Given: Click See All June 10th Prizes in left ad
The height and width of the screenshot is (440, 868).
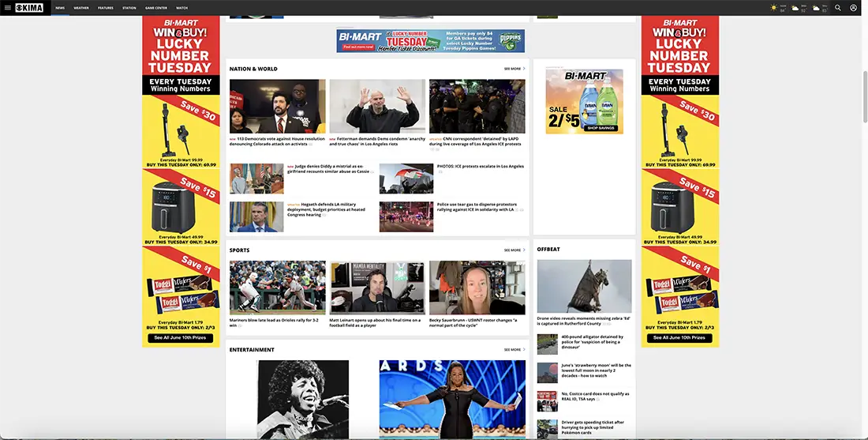Looking at the screenshot, I should [181, 337].
